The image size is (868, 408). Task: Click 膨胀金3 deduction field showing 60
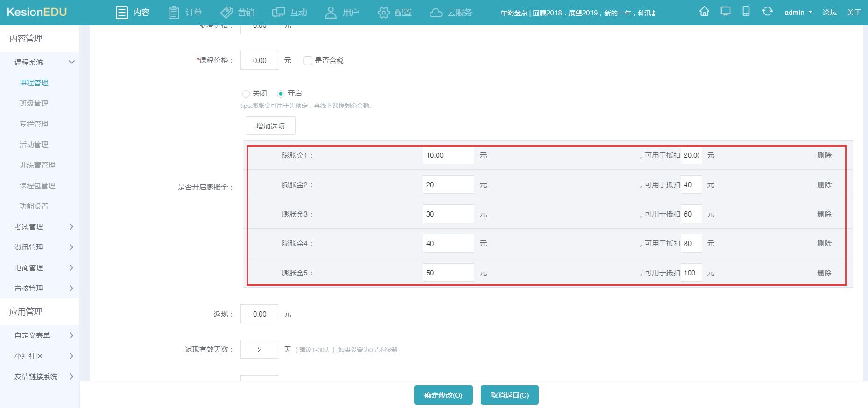(692, 214)
